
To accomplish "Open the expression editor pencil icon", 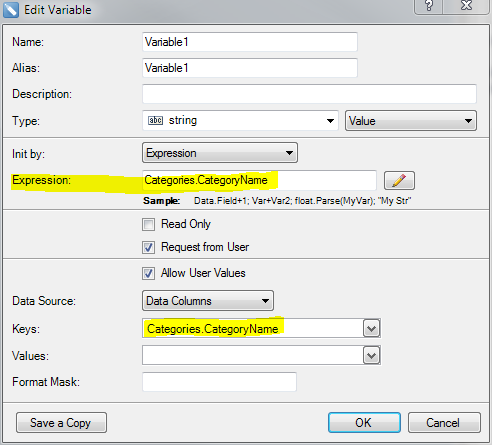I will pyautogui.click(x=399, y=180).
